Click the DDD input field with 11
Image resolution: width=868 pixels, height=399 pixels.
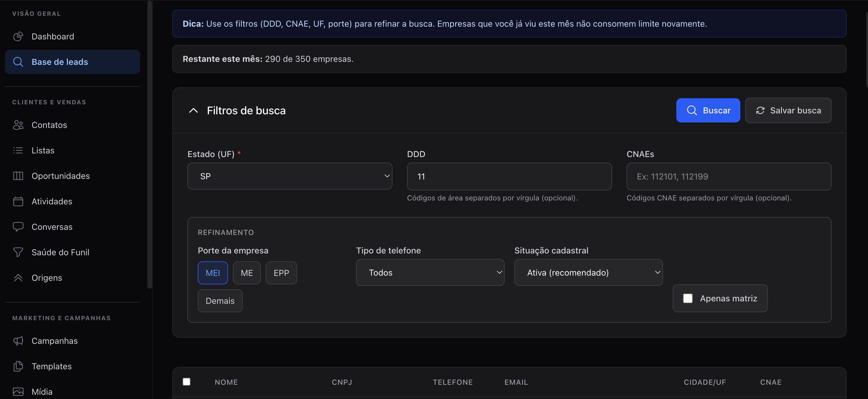509,176
